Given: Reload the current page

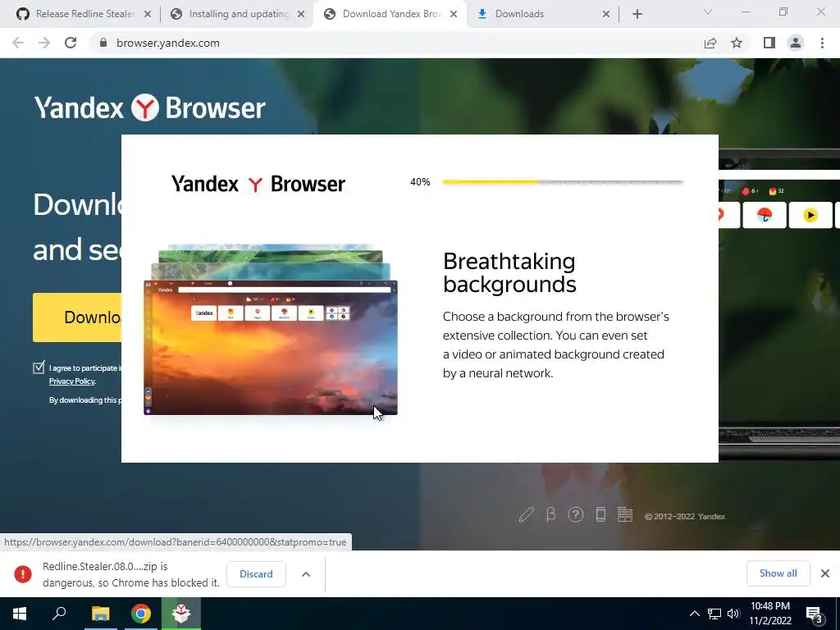Looking at the screenshot, I should point(71,43).
